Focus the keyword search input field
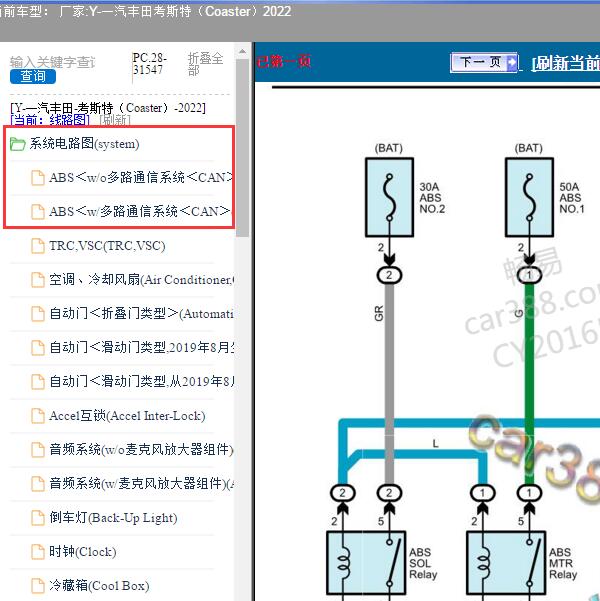This screenshot has height=601, width=600. tap(53, 62)
